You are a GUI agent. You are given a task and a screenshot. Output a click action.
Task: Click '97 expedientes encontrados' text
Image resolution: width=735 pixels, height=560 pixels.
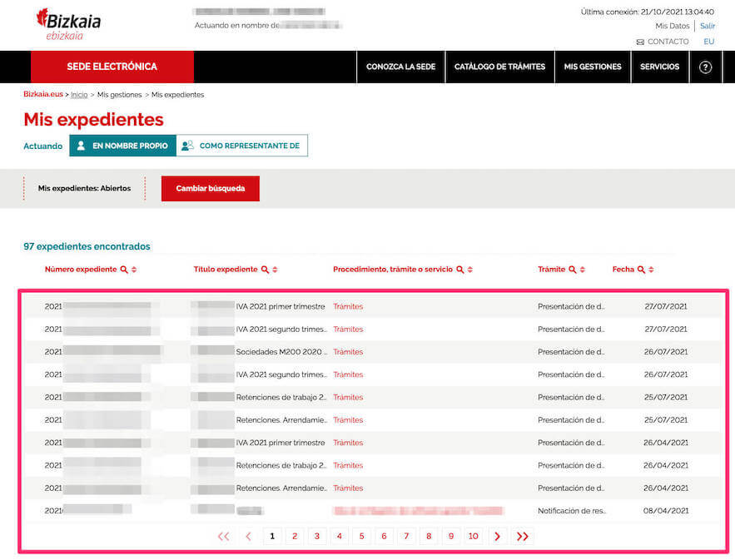click(x=87, y=246)
